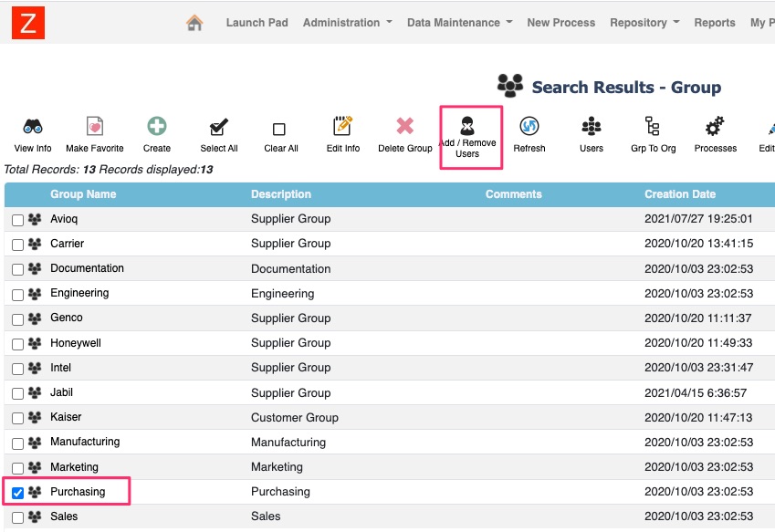Open the Kaiser group name
Image resolution: width=775 pixels, height=532 pixels.
coord(66,417)
